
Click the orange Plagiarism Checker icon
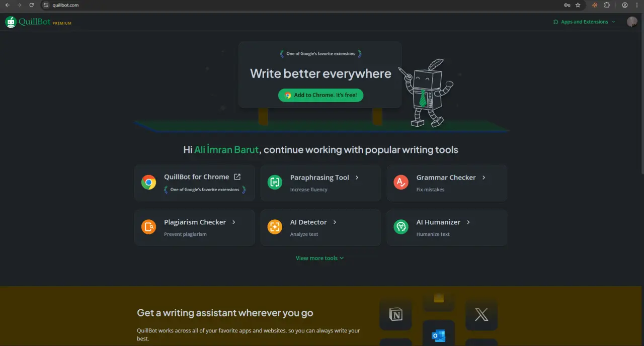(148, 227)
